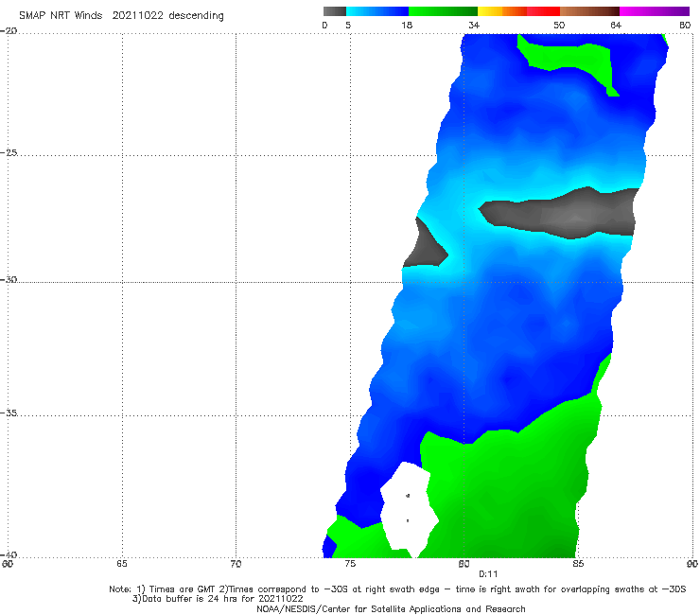
Task: Click the latitude axis label '-30'
Action: (x=9, y=279)
